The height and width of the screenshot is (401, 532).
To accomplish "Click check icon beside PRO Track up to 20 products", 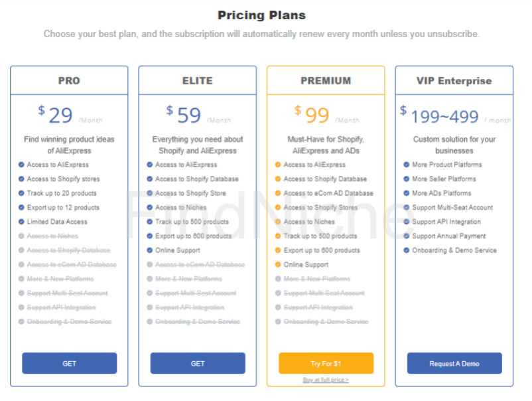I will click(x=21, y=193).
